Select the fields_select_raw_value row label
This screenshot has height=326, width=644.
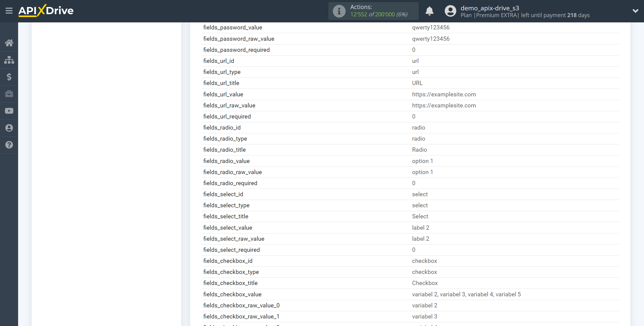[234, 239]
